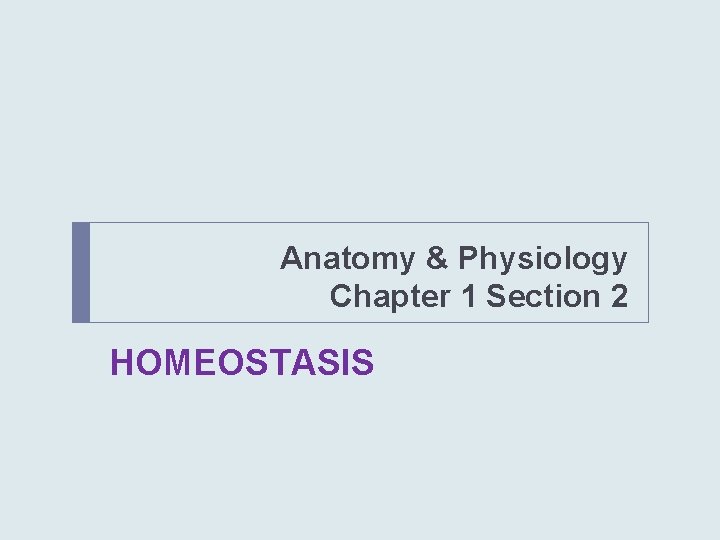
Task: Click the digit "2" after Section
Action: [x=618, y=297]
